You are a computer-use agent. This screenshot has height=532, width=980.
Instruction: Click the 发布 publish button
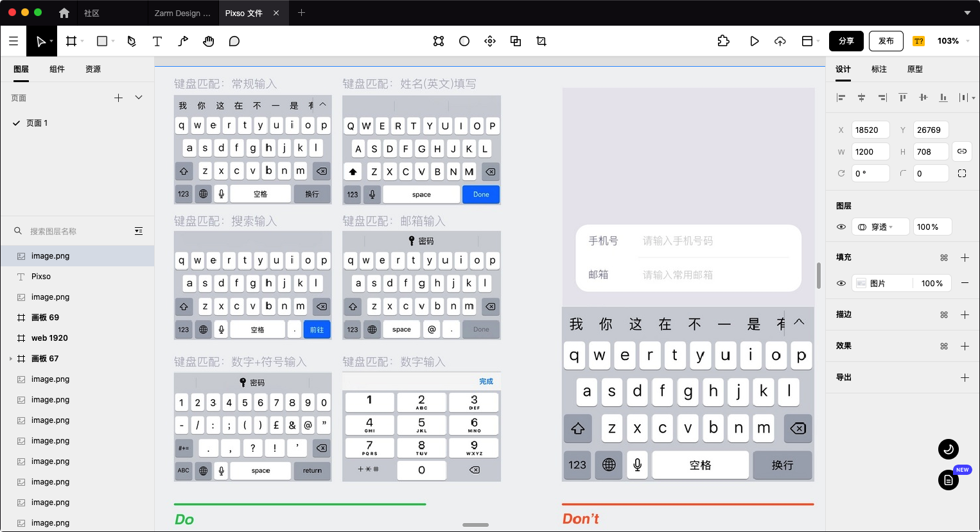click(x=886, y=41)
